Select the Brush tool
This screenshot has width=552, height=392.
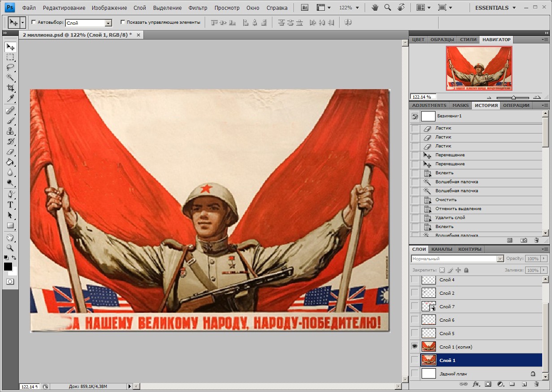pyautogui.click(x=10, y=121)
